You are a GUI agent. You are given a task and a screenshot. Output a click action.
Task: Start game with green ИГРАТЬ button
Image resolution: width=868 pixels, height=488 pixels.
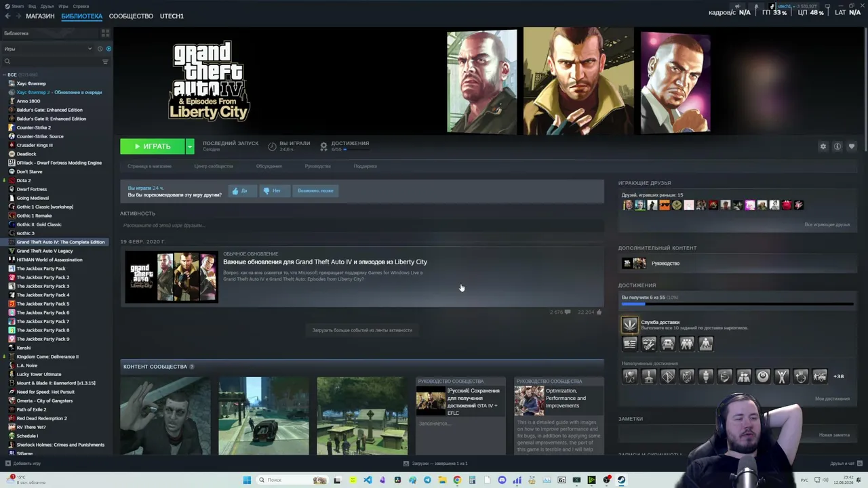[x=153, y=146]
